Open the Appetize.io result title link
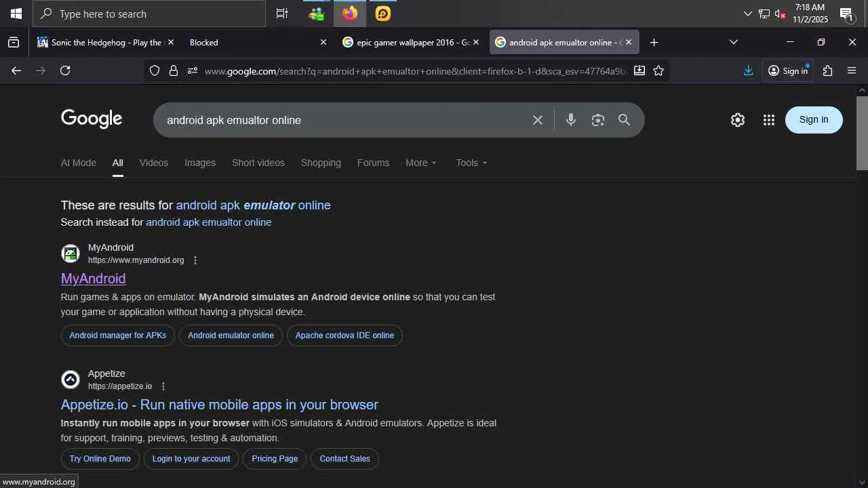 point(220,405)
